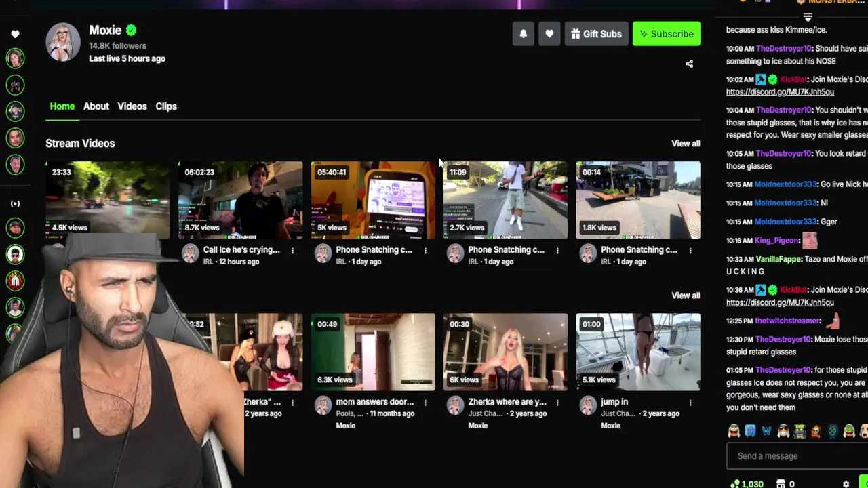Open the Call Ice he's crying... video title
Screen dimensions: 868x488
[241, 250]
